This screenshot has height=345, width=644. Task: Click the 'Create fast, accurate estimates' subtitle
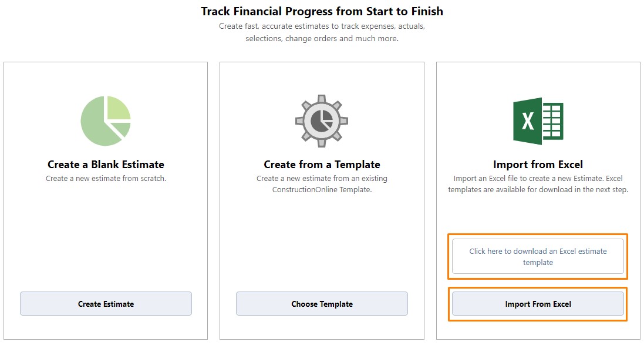(322, 32)
